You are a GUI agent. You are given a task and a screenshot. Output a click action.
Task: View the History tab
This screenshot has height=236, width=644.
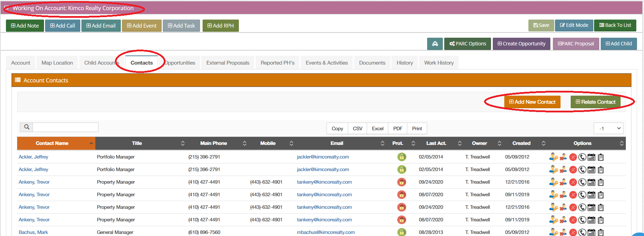pyautogui.click(x=405, y=63)
